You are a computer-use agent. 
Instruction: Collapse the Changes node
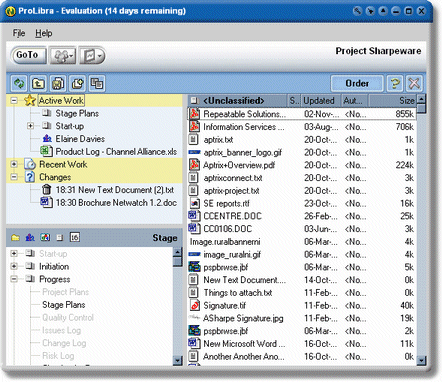tap(14, 177)
